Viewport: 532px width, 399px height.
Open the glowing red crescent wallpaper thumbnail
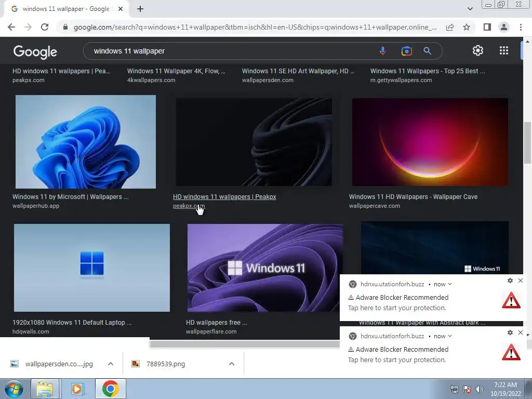coord(430,142)
